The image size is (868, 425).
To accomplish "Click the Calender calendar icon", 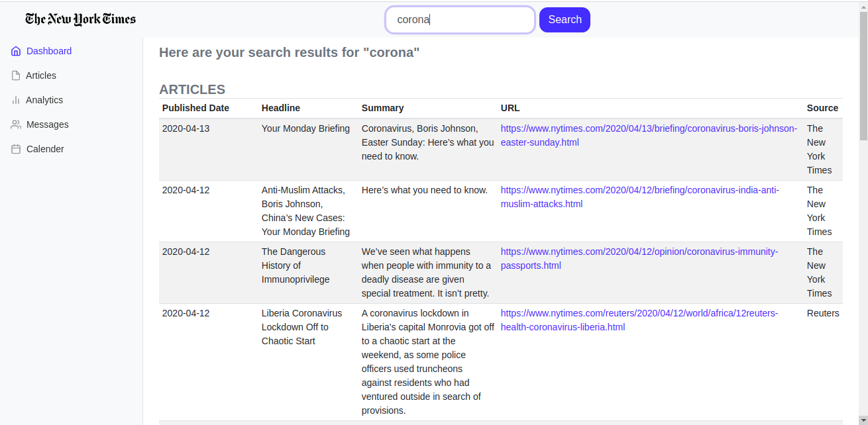I will pyautogui.click(x=16, y=149).
